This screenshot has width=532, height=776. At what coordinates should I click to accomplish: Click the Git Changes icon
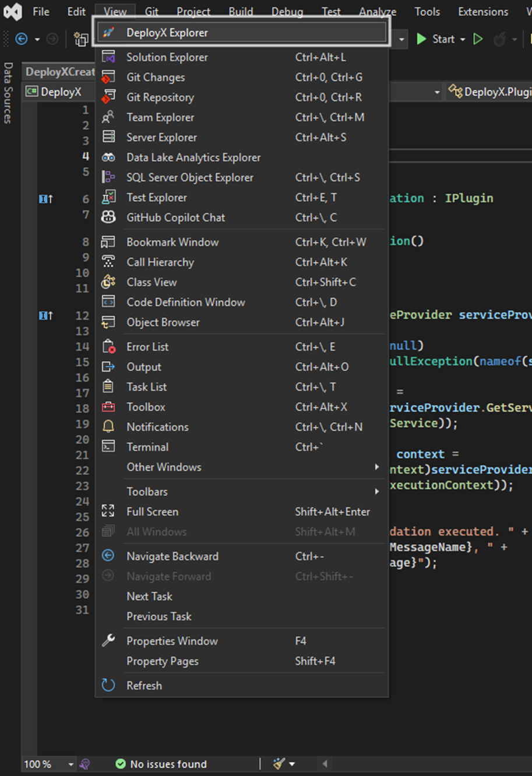pyautogui.click(x=108, y=77)
